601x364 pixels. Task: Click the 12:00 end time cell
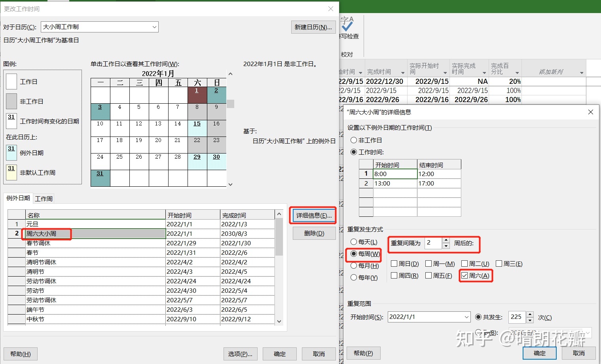tap(439, 174)
